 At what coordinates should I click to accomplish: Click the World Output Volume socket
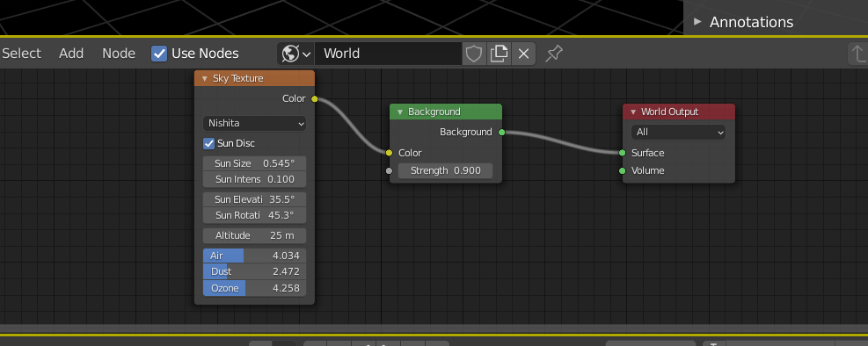click(x=623, y=170)
